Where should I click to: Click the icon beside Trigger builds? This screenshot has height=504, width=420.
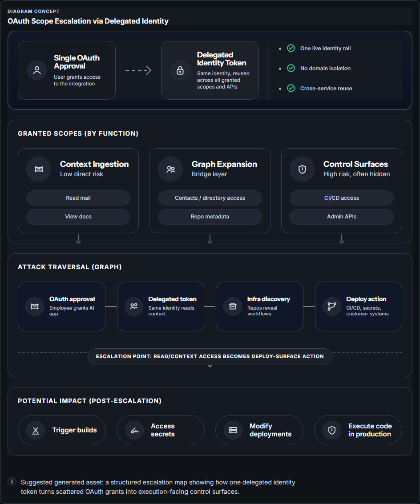[36, 430]
